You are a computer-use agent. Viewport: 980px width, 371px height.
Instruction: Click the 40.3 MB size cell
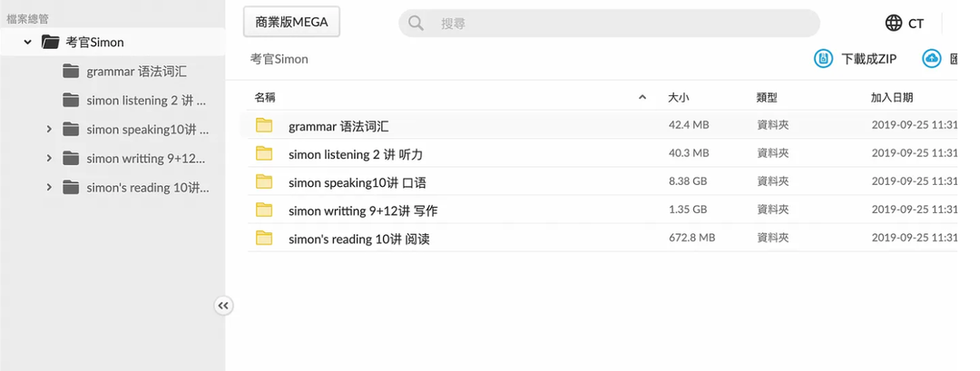coord(689,153)
